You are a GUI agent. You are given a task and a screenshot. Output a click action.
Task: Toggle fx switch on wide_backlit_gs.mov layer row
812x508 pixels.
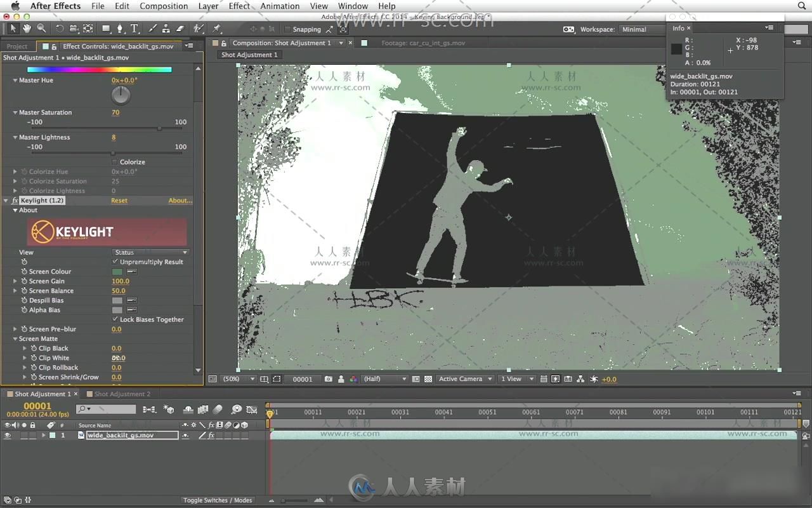click(x=211, y=436)
